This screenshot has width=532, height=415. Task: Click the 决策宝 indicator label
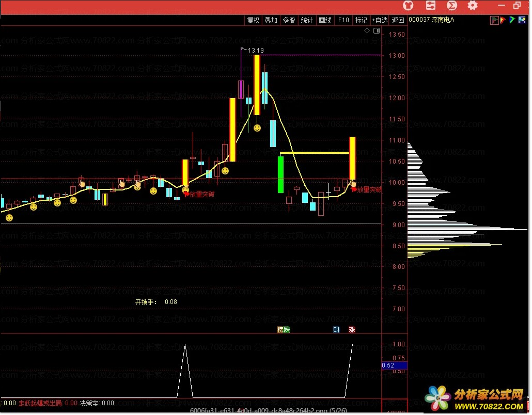[89, 403]
